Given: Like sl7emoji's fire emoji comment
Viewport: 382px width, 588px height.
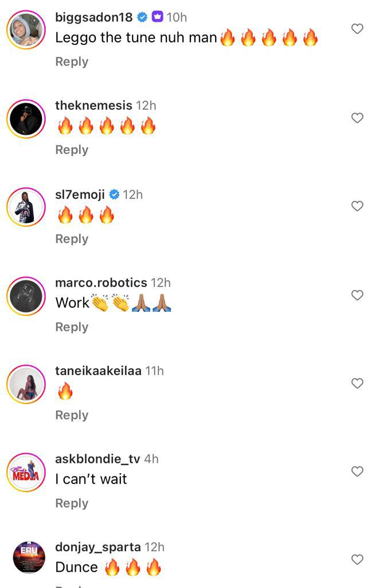Looking at the screenshot, I should pos(357,206).
